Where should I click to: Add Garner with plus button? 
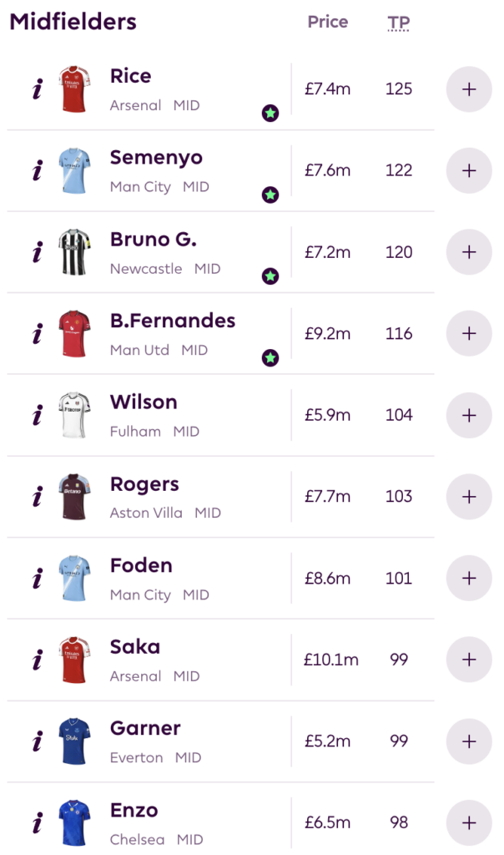469,741
